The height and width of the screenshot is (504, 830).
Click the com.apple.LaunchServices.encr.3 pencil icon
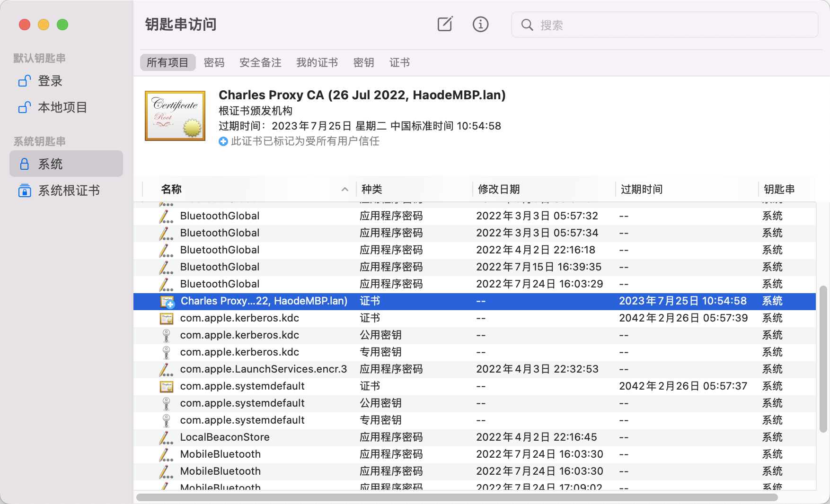[166, 369]
